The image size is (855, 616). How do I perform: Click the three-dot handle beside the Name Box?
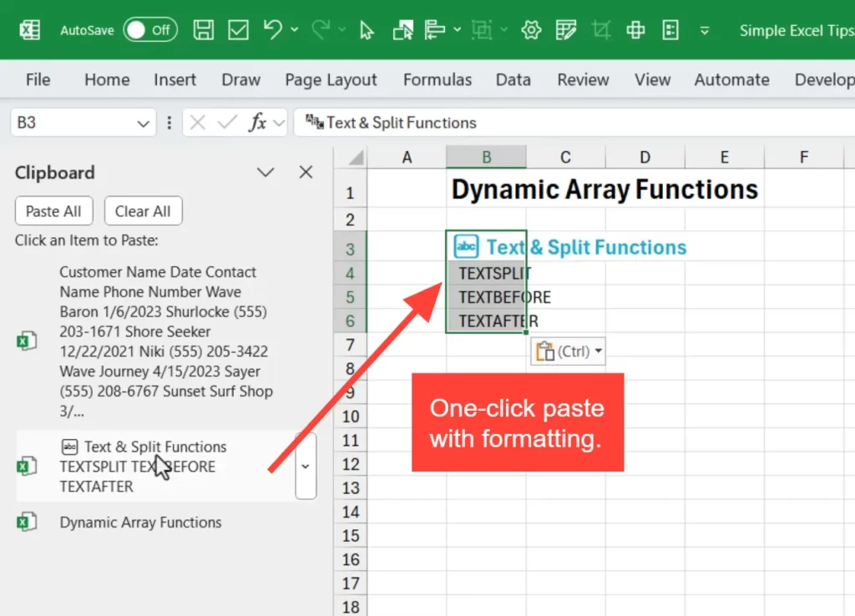tap(169, 123)
